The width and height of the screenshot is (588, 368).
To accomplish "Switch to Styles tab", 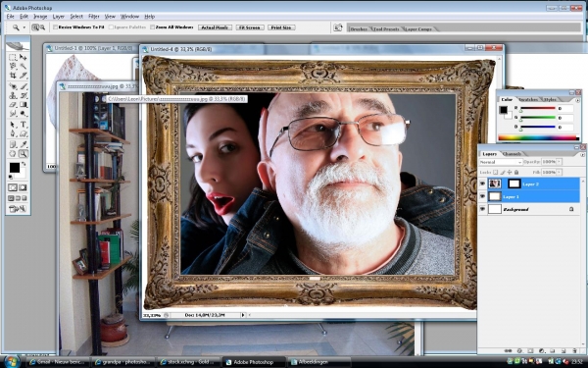I will tap(550, 99).
